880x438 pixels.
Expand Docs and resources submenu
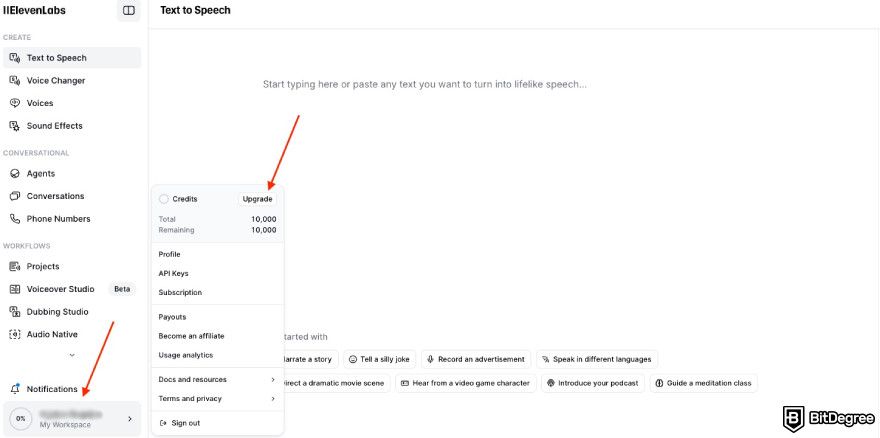point(217,379)
